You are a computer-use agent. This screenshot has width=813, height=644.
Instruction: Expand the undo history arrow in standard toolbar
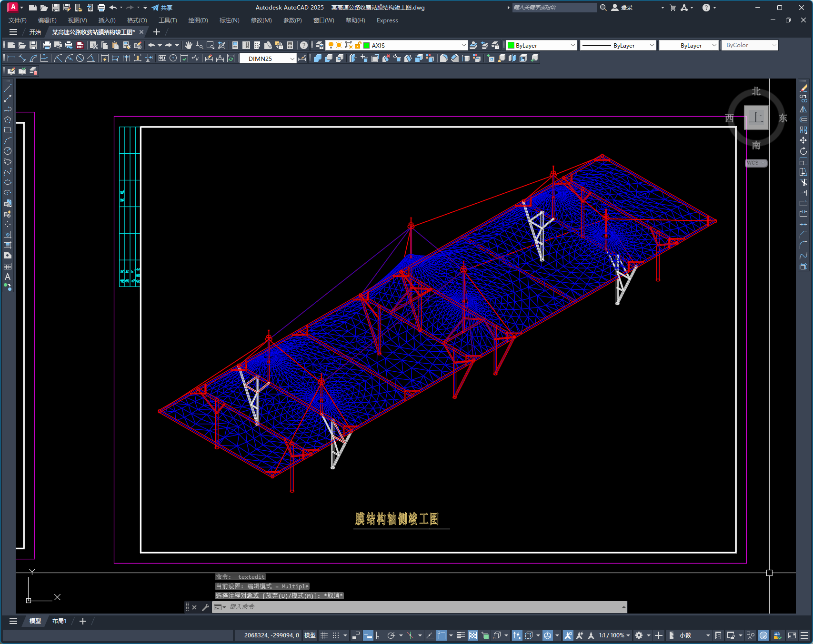click(x=160, y=45)
